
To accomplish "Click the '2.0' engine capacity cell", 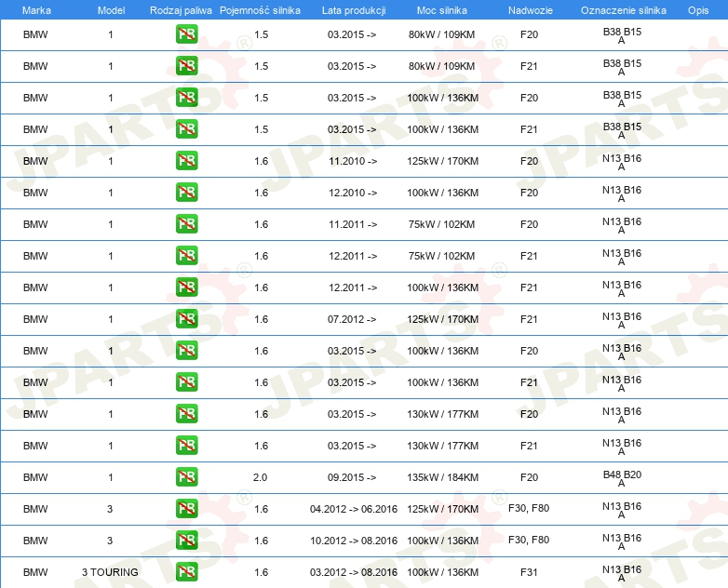I will point(260,477).
